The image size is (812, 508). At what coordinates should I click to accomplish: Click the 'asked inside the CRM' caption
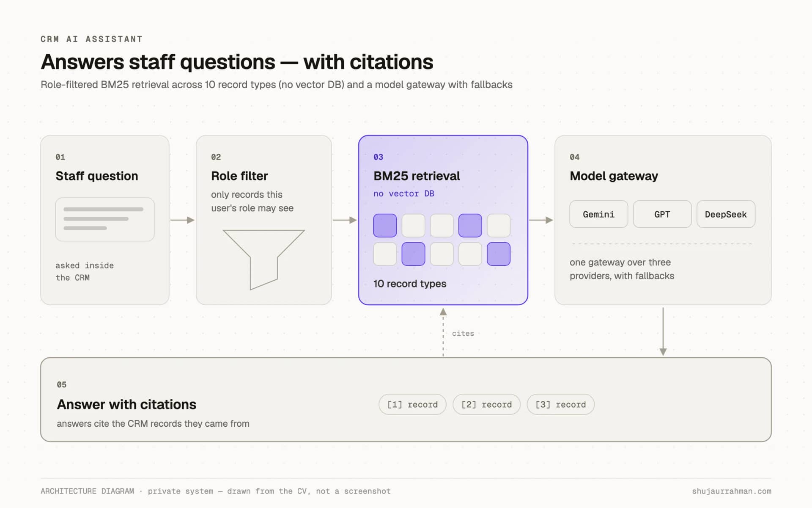click(85, 271)
